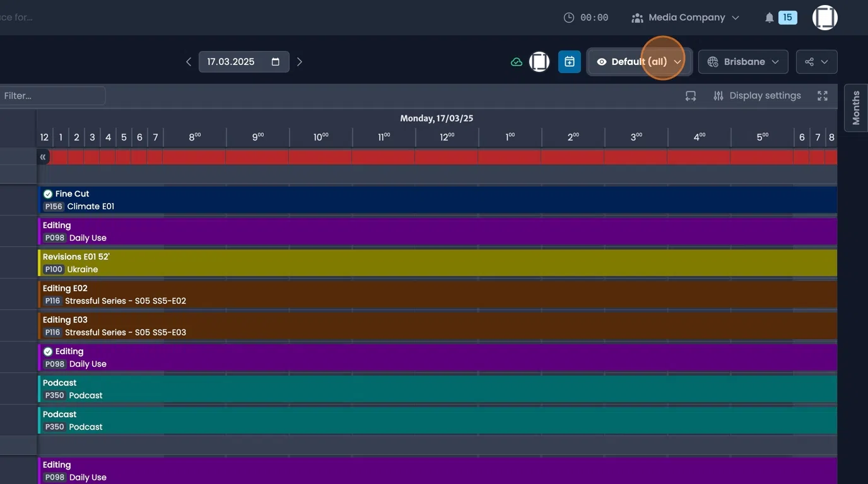Open the Default (all) view dropdown
Image resolution: width=868 pixels, height=484 pixels.
tap(639, 62)
